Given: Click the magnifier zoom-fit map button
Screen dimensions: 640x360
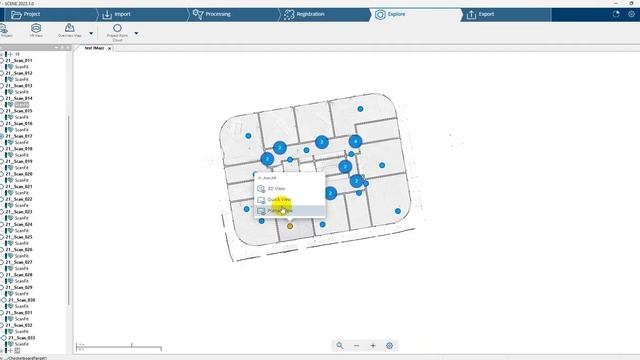Looking at the screenshot, I should pyautogui.click(x=340, y=346).
